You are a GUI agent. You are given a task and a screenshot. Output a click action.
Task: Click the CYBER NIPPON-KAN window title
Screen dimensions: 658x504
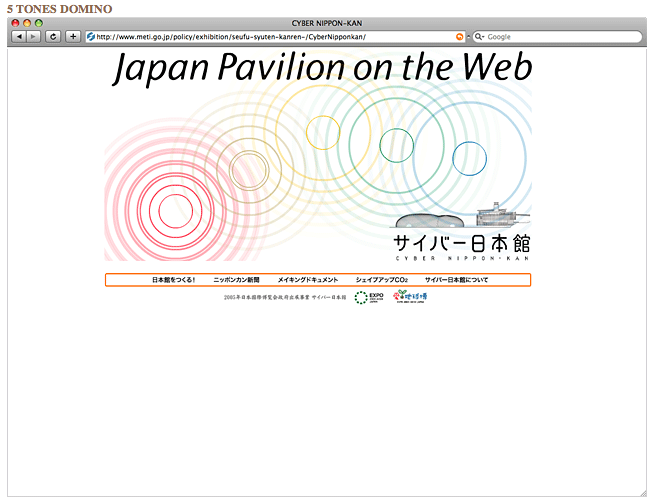[327, 24]
